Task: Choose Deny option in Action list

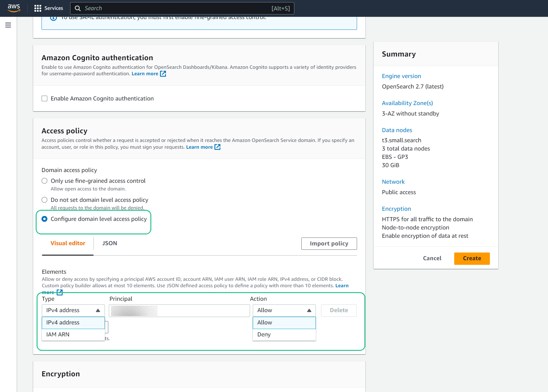Action: [x=284, y=335]
